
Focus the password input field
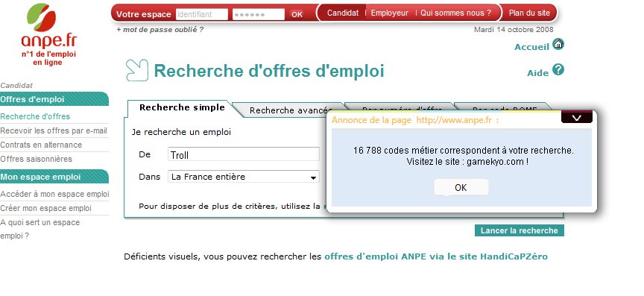tap(259, 14)
